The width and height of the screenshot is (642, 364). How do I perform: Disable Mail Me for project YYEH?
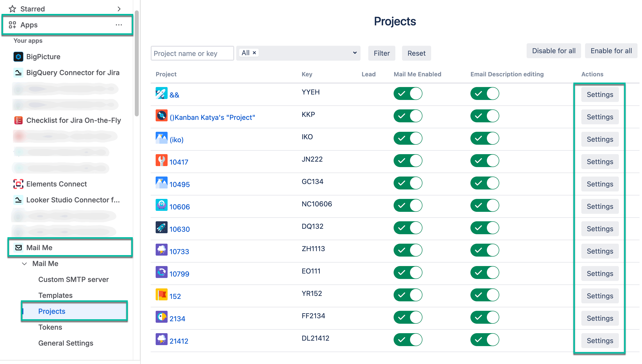[408, 93]
